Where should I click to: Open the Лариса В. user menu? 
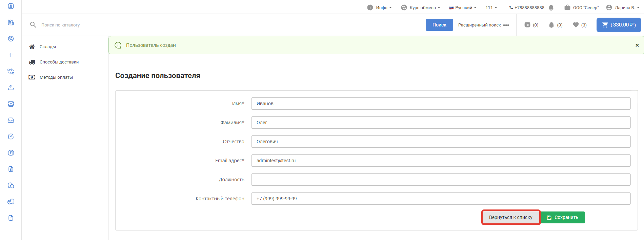click(623, 7)
